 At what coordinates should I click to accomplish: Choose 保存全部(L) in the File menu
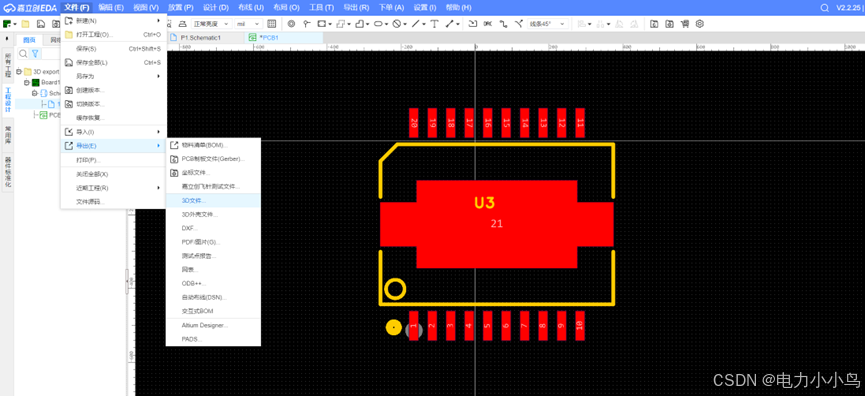113,62
